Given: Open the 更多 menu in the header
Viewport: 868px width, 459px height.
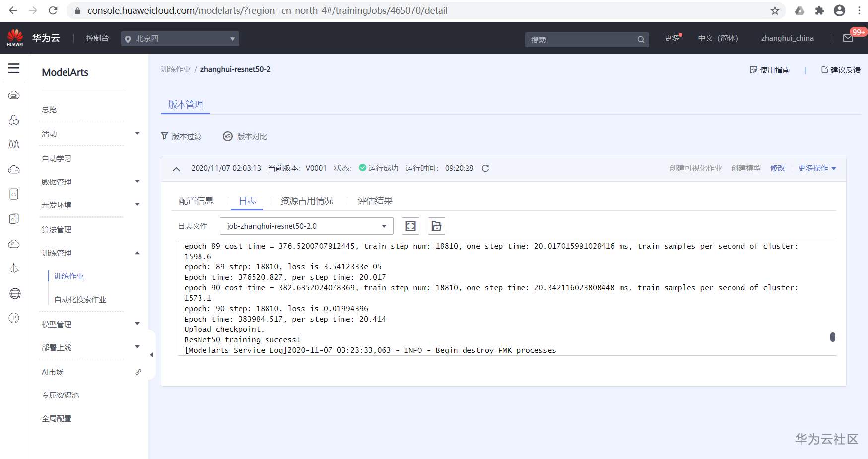Looking at the screenshot, I should pyautogui.click(x=672, y=38).
